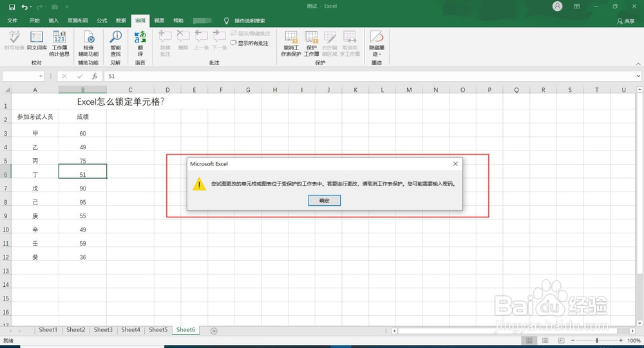
Task: Open the 文件 menu
Action: [x=12, y=21]
